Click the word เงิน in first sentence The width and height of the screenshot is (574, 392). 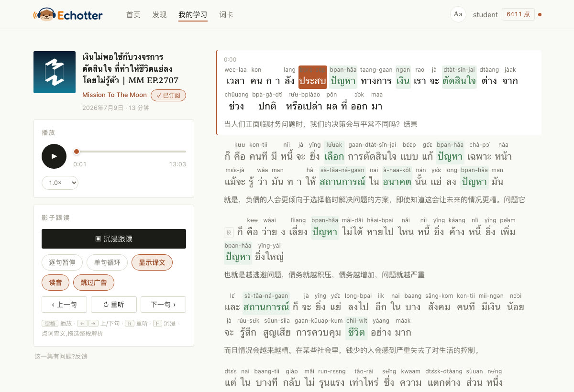coord(403,77)
